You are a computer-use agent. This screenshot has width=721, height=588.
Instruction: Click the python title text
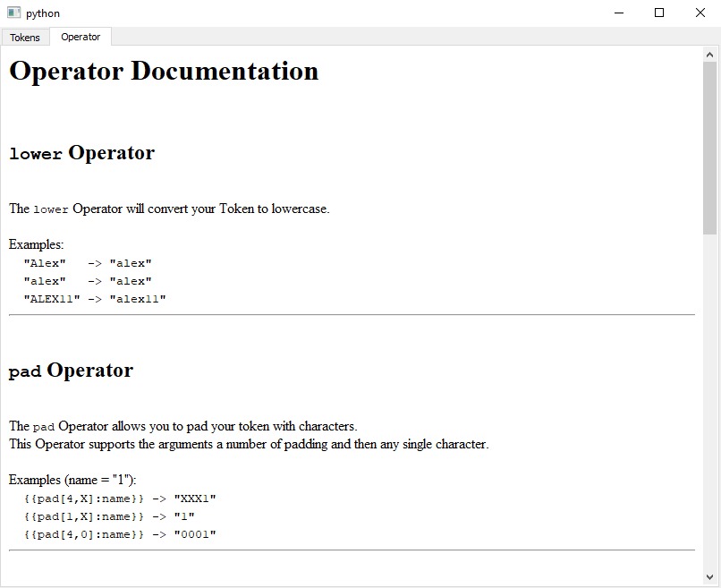pyautogui.click(x=43, y=13)
